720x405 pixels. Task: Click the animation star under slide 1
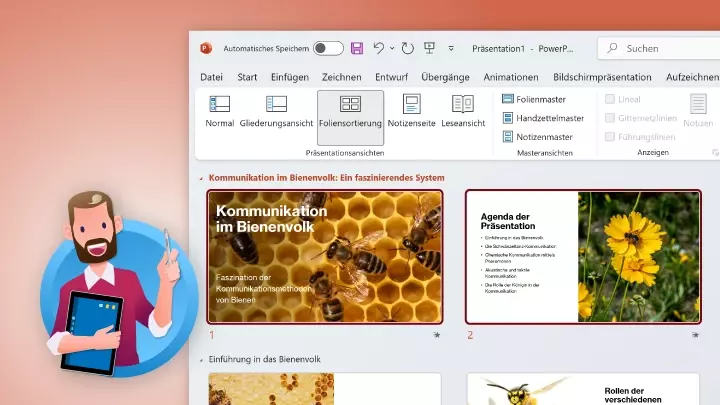(437, 335)
